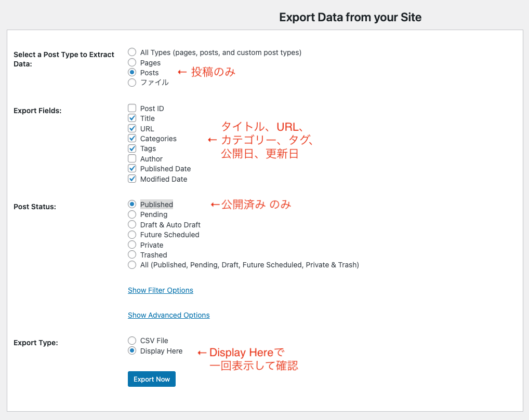Click the Export Now button
Viewport: 529px width, 420px height.
pos(152,379)
